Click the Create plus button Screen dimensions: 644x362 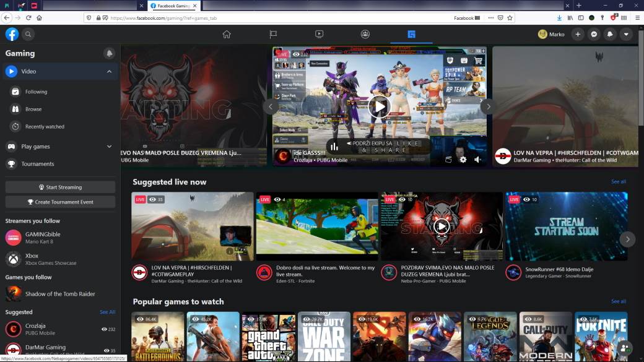578,34
